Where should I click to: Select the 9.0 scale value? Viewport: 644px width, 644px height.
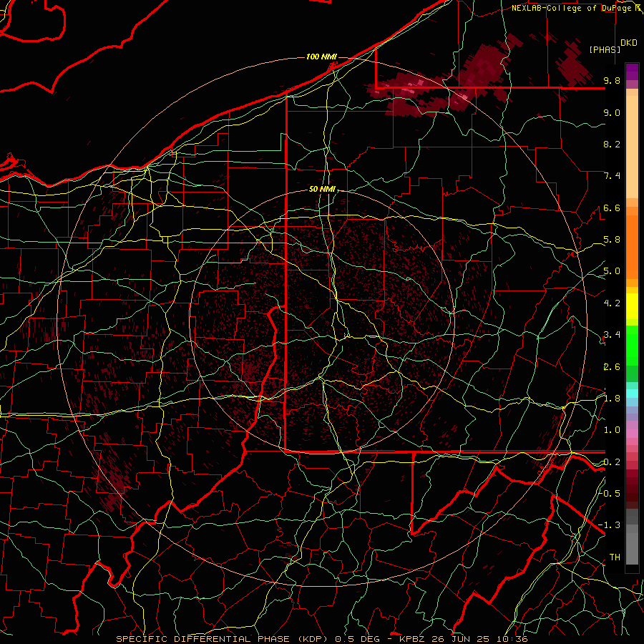[x=612, y=112]
